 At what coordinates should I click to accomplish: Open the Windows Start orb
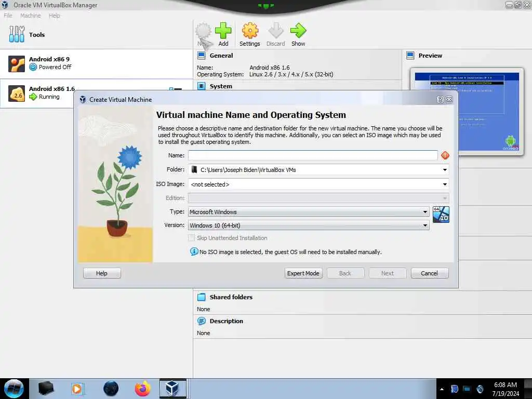(x=14, y=389)
